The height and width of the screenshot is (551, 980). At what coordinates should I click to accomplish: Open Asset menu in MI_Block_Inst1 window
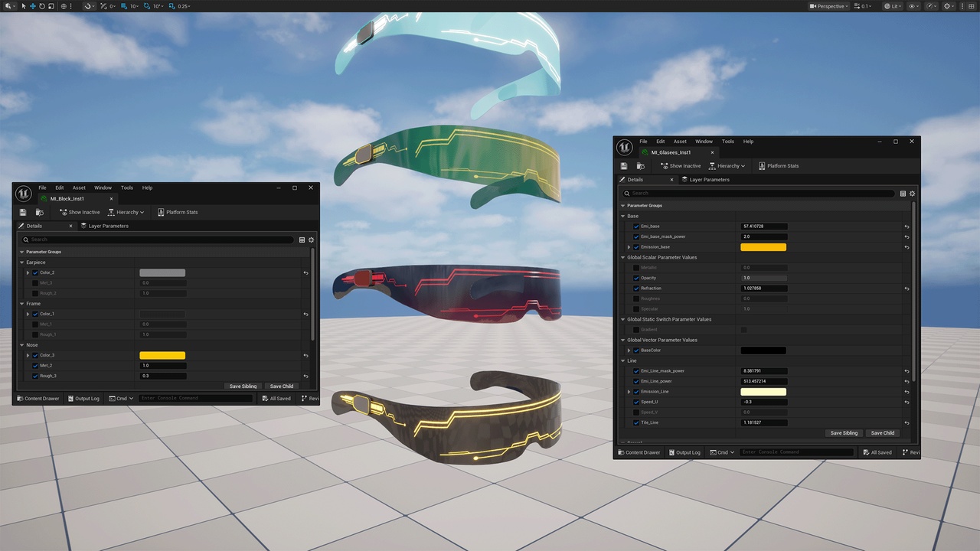point(79,187)
